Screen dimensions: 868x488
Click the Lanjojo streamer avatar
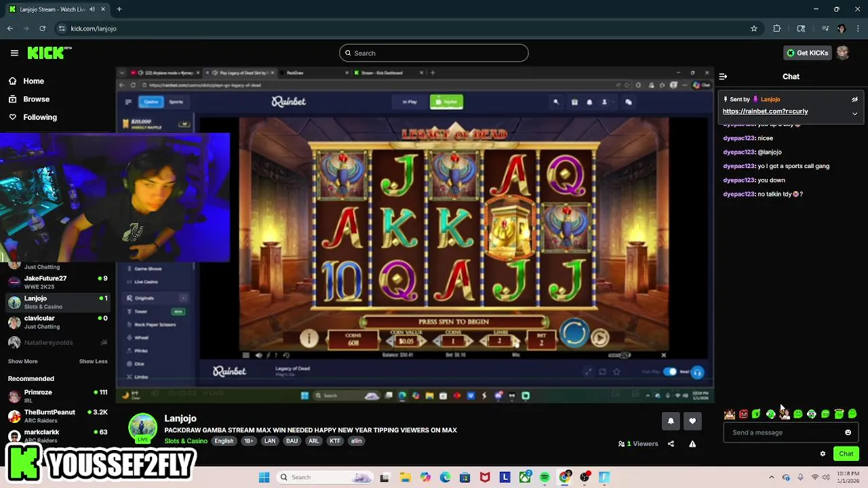pos(142,428)
